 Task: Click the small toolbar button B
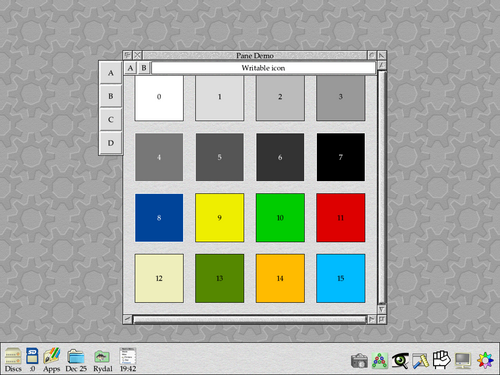pos(144,68)
